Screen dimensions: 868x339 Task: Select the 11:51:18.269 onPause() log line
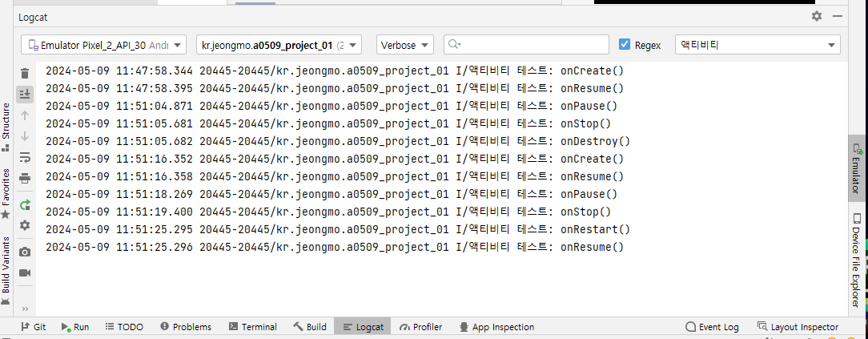pos(331,194)
